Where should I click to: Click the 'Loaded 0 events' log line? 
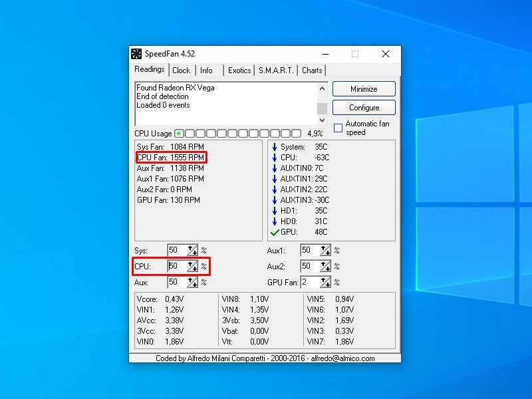[x=163, y=105]
